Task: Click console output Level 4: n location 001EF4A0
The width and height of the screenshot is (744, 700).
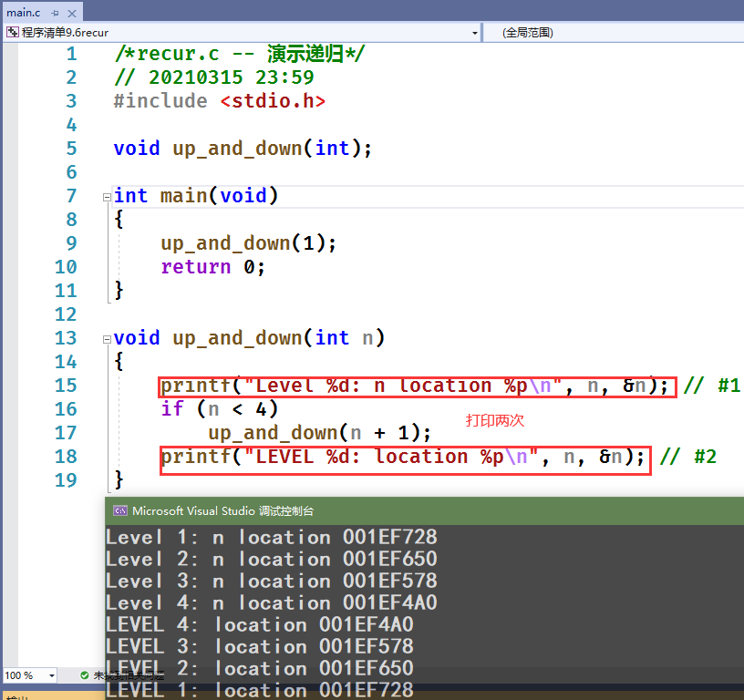Action: click(272, 602)
